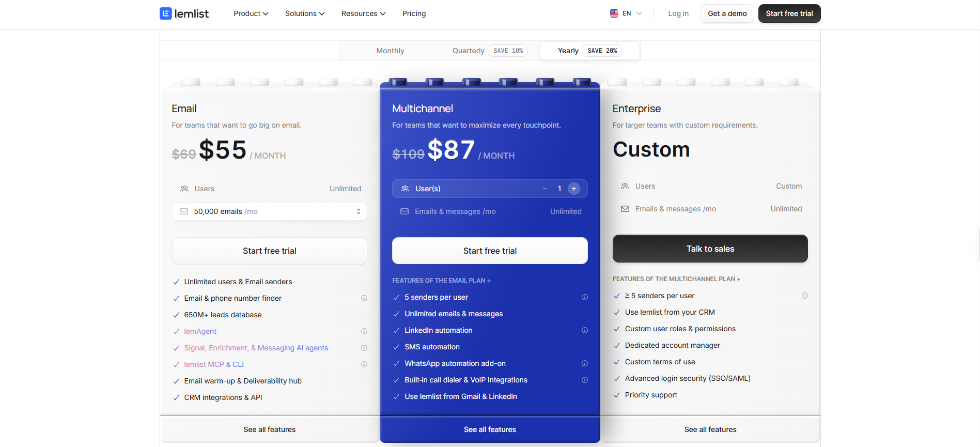
Task: Click info icon for Built-in call dialer
Action: [x=585, y=380]
